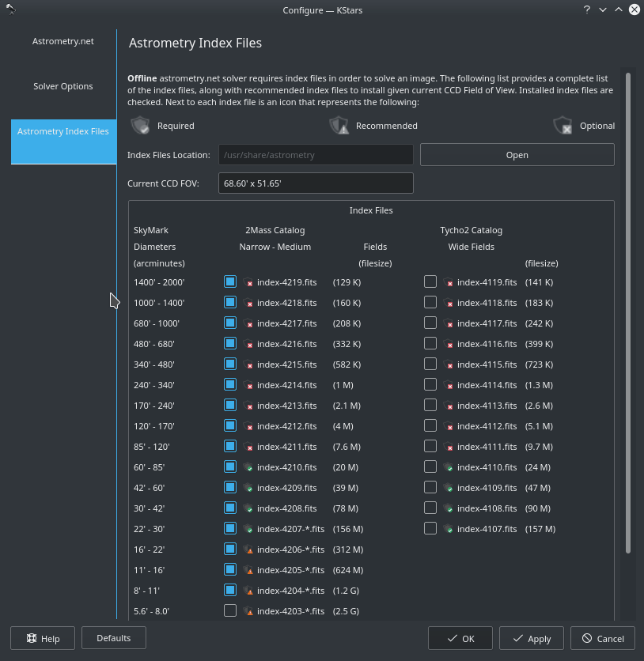
Task: Confirm settings with the OK button
Action: click(460, 638)
